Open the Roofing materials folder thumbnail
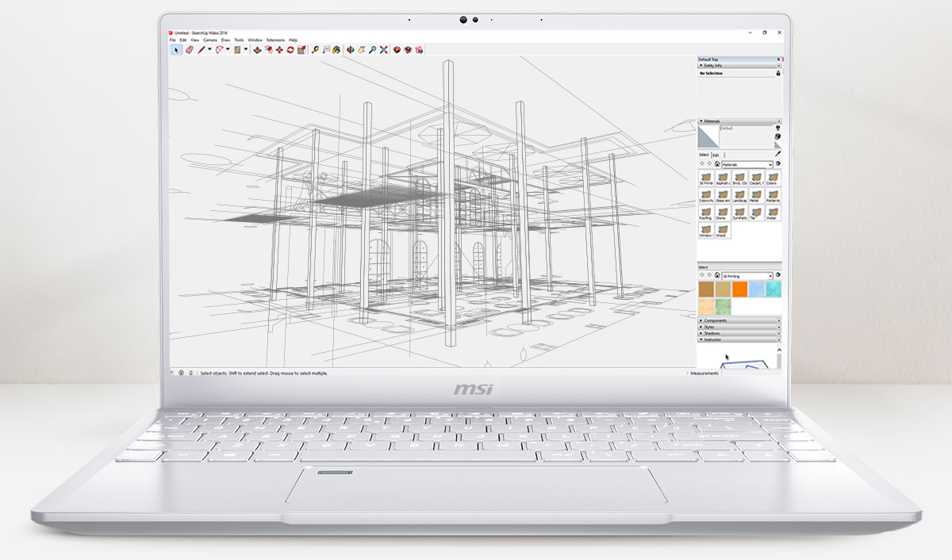The width and height of the screenshot is (952, 560). pyautogui.click(x=705, y=213)
